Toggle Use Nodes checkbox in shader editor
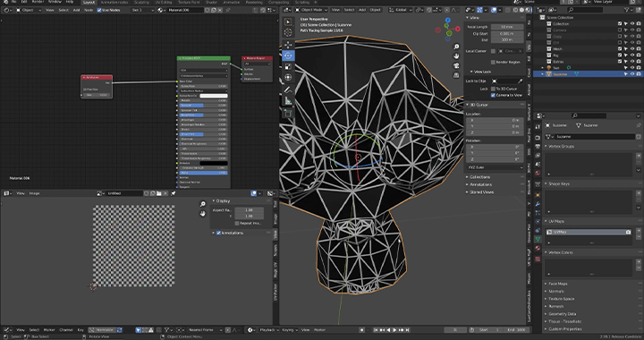 point(99,10)
